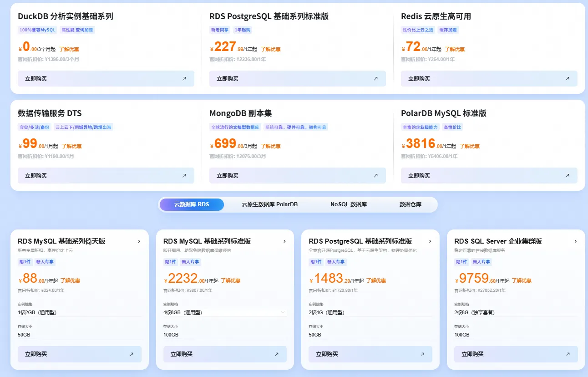Open 了解优惠 beside the DuckDB ¥0.00 price
The image size is (588, 377).
point(69,49)
